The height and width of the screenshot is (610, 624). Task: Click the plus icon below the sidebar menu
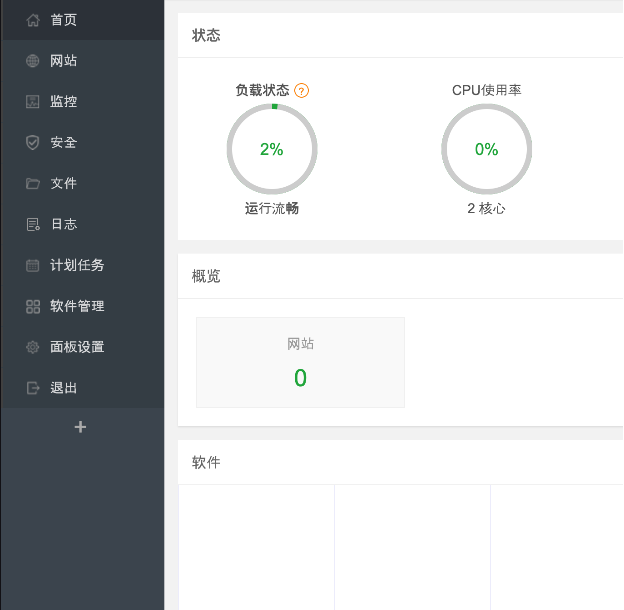[x=80, y=427]
